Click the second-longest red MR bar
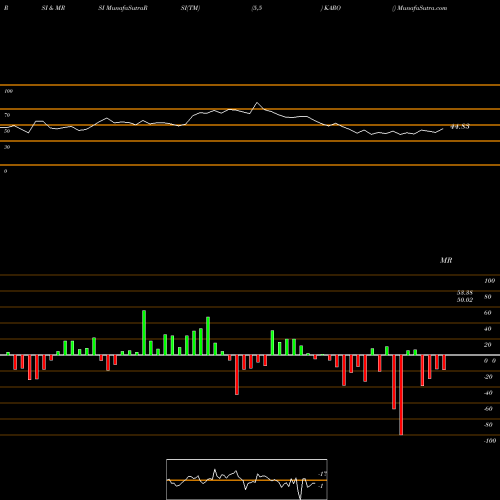This screenshot has height=500, width=500. (x=394, y=382)
